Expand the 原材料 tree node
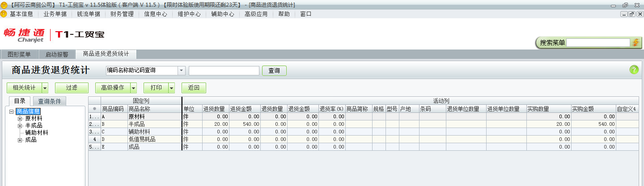Viewport: 644px width, 186px height. [x=20, y=119]
